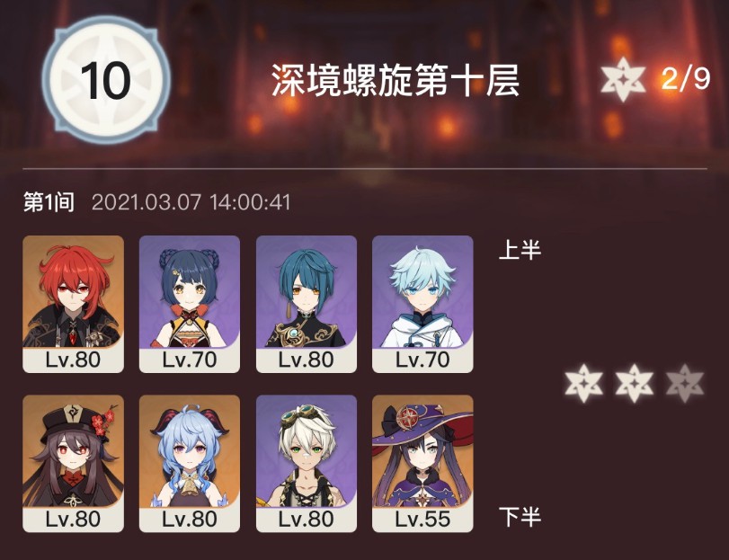
Task: Click the star icon beside 2/9
Action: 623,79
